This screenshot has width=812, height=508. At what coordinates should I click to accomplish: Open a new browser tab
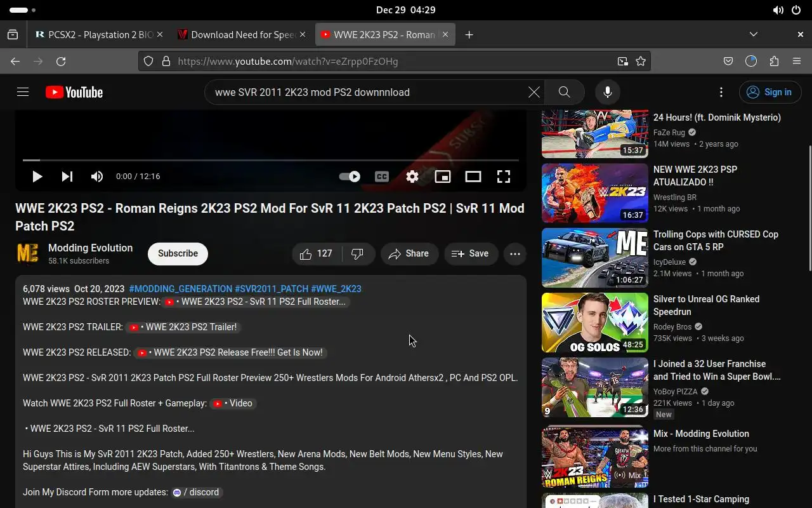(469, 35)
